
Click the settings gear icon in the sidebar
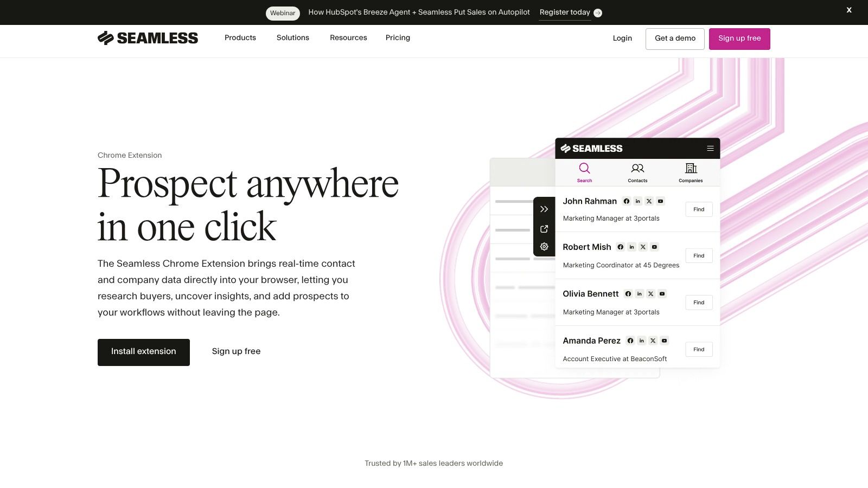[x=544, y=247]
